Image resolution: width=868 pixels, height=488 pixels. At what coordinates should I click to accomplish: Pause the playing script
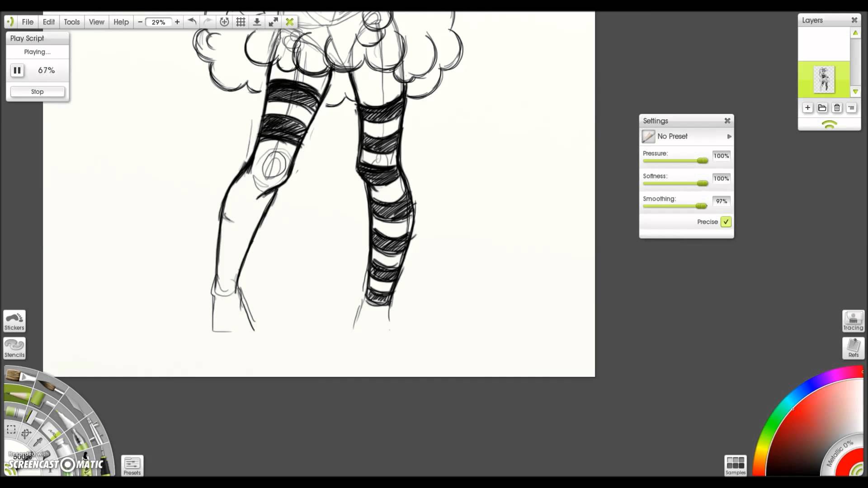coord(17,70)
